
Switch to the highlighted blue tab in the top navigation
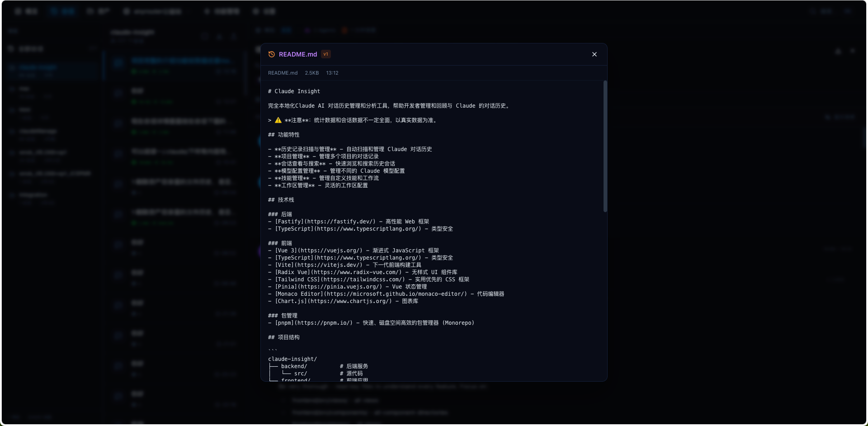[62, 11]
